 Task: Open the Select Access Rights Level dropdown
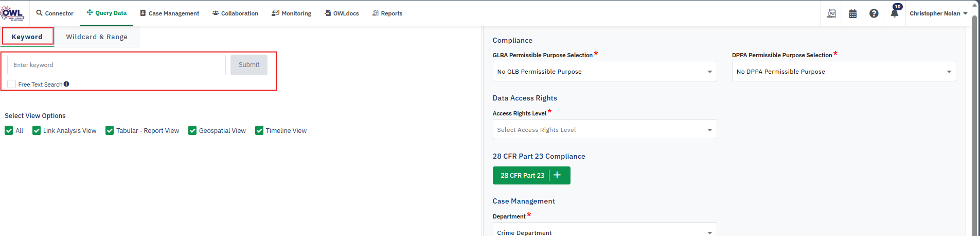(x=604, y=130)
